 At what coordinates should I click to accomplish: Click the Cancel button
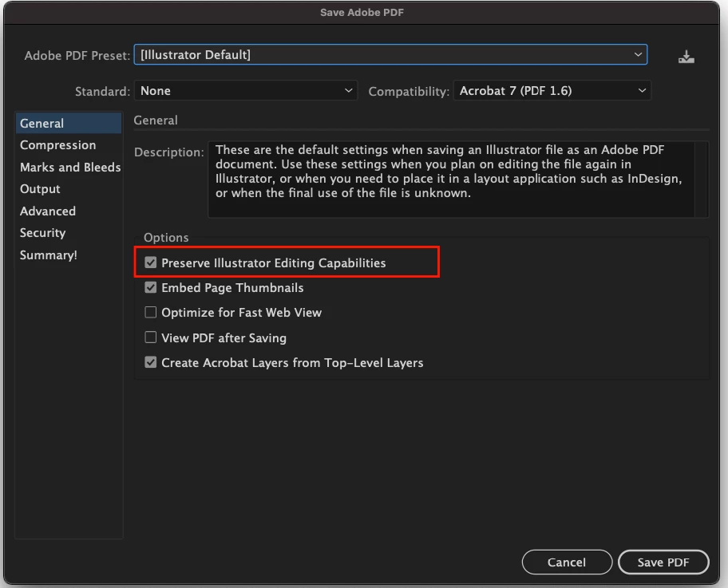point(567,562)
